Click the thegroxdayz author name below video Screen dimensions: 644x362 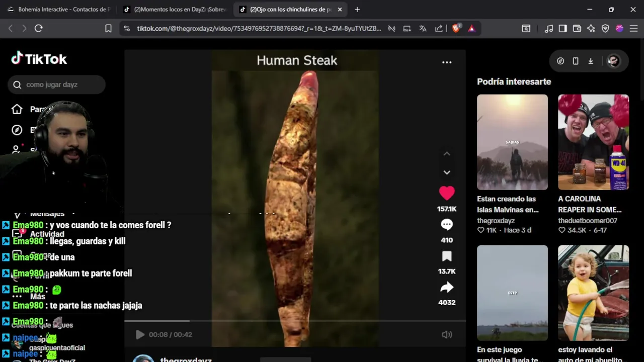186,359
